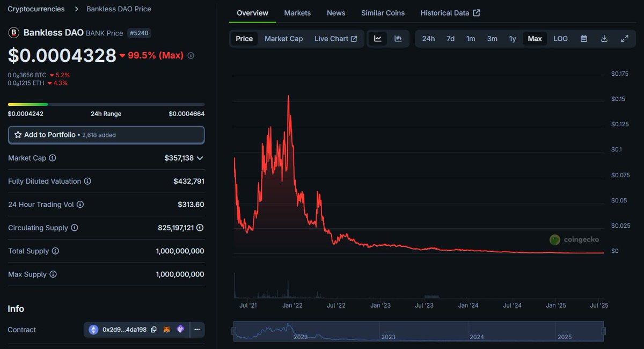Click the Jul '25 x-axis label

599,306
